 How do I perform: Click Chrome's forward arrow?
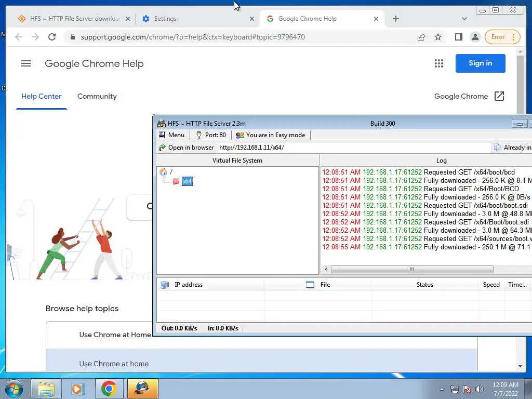point(35,37)
